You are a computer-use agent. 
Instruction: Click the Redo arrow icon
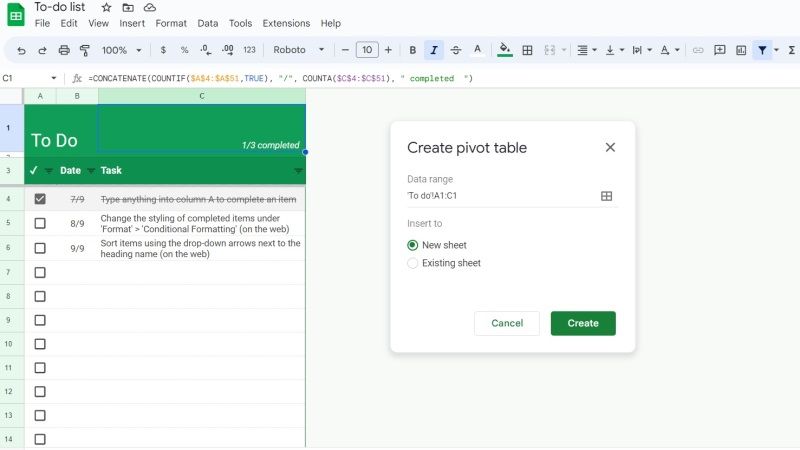click(x=42, y=50)
